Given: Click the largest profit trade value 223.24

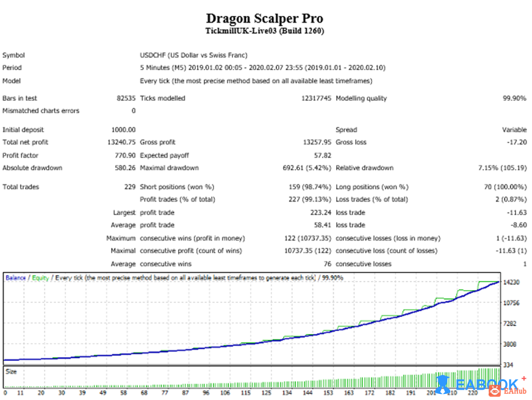Looking at the screenshot, I should click(320, 213).
